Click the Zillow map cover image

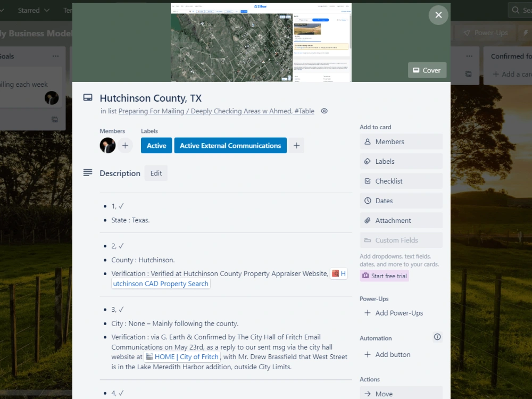pos(261,43)
